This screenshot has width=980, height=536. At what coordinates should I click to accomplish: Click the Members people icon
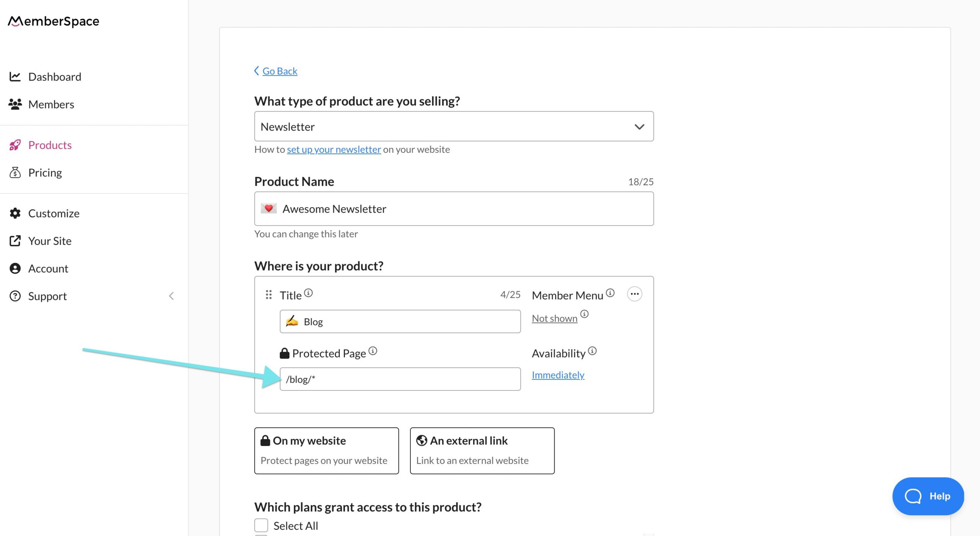15,104
